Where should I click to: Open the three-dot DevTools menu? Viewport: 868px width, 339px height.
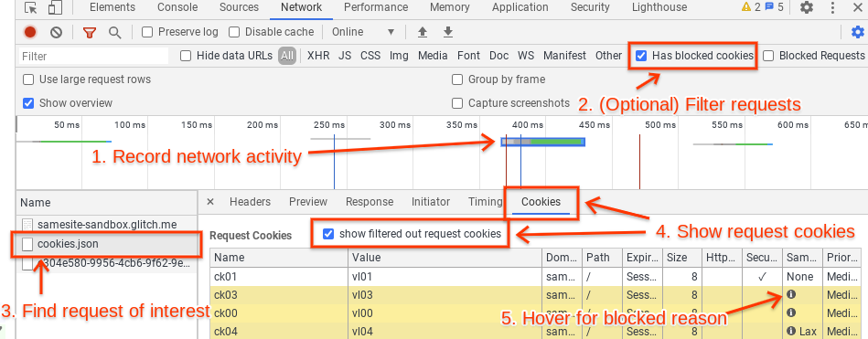tap(833, 7)
